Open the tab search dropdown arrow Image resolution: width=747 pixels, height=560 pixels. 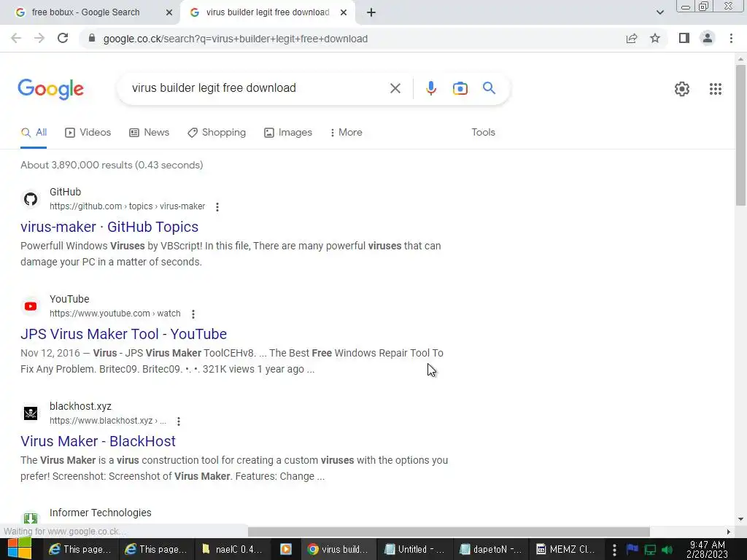(659, 13)
